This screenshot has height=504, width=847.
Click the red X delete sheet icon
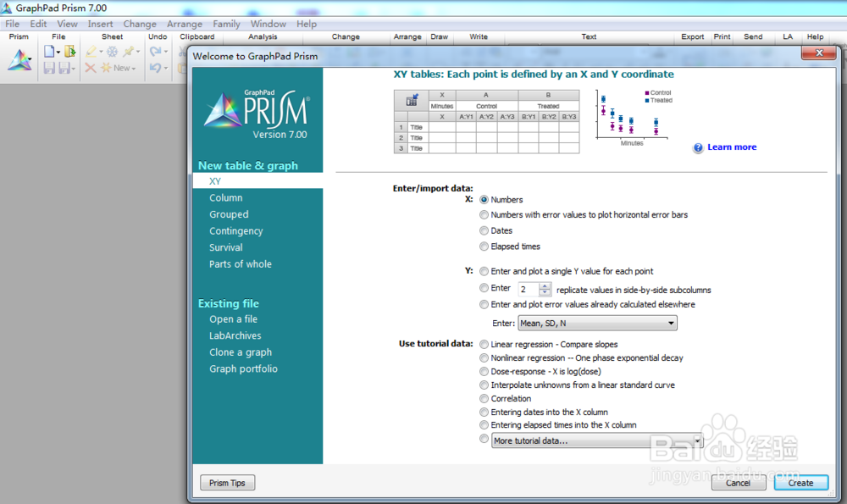(x=89, y=68)
